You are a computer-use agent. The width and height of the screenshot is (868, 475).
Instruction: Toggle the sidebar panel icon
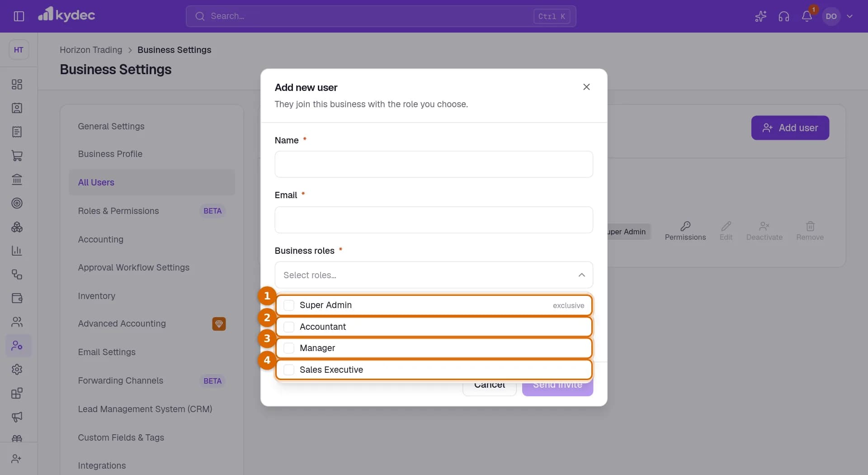pyautogui.click(x=19, y=16)
